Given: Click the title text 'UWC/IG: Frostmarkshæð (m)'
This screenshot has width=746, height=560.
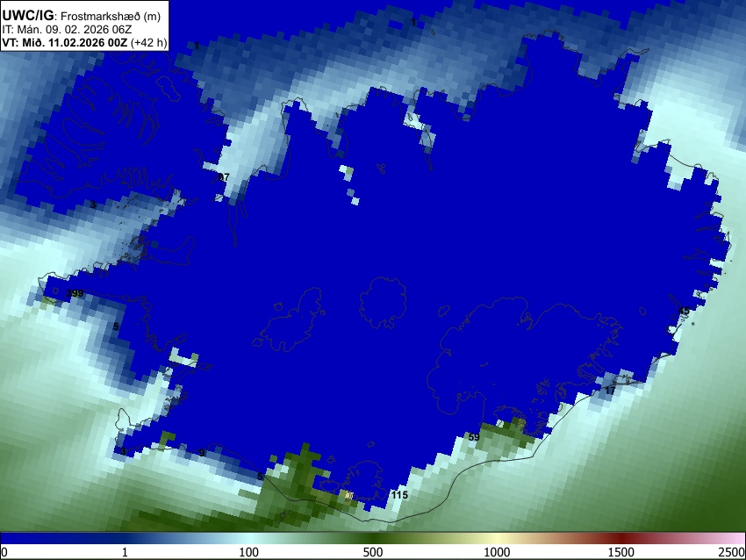Looking at the screenshot, I should point(82,16).
